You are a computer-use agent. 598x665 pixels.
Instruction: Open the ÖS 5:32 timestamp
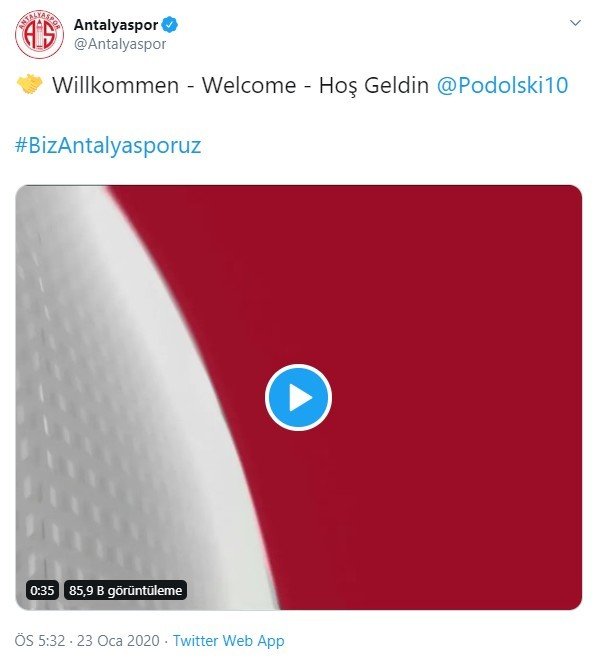(40, 640)
